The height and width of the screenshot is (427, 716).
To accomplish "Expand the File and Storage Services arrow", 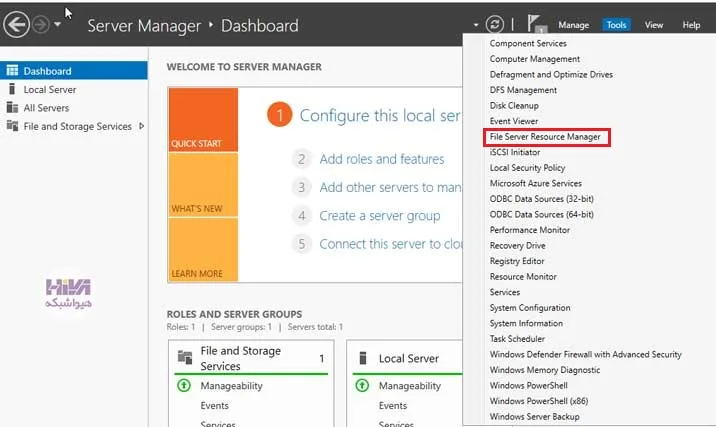I will [142, 126].
